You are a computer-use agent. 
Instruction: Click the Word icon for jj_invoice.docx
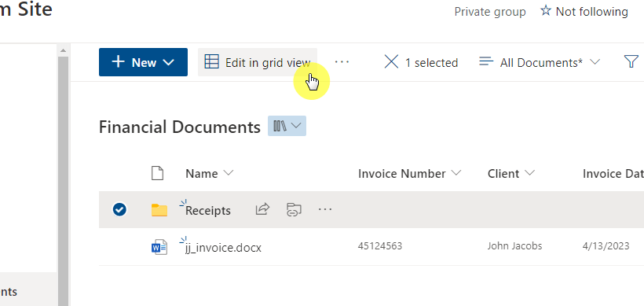click(159, 247)
